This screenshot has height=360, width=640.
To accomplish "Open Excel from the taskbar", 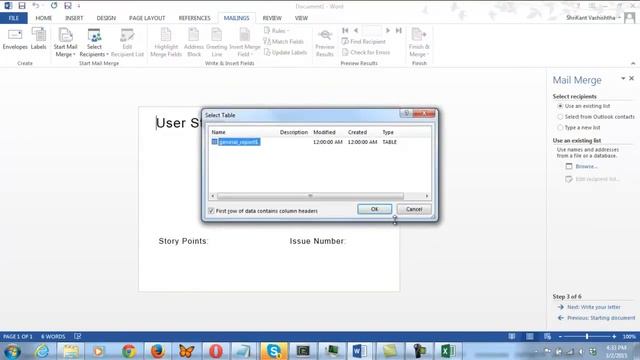I will [447, 351].
